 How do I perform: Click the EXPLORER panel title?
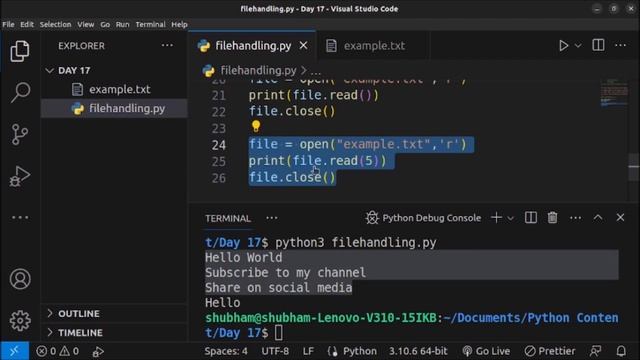click(x=81, y=46)
